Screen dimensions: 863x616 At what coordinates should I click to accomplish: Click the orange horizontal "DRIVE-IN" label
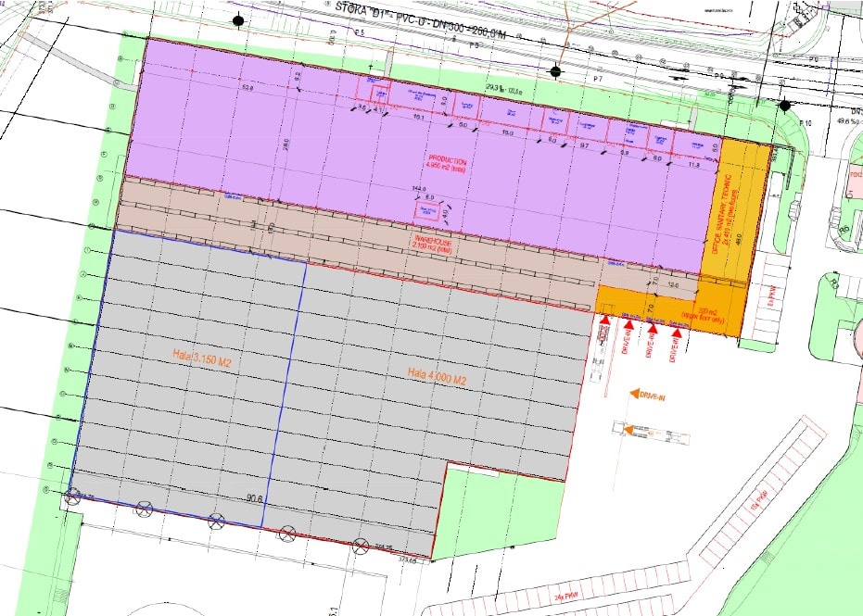coord(653,396)
